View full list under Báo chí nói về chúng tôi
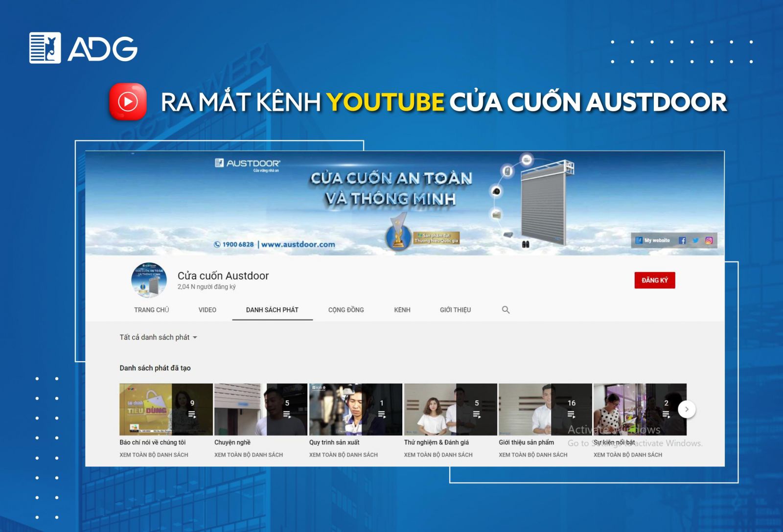Screen dimensions: 783x532 click(154, 455)
